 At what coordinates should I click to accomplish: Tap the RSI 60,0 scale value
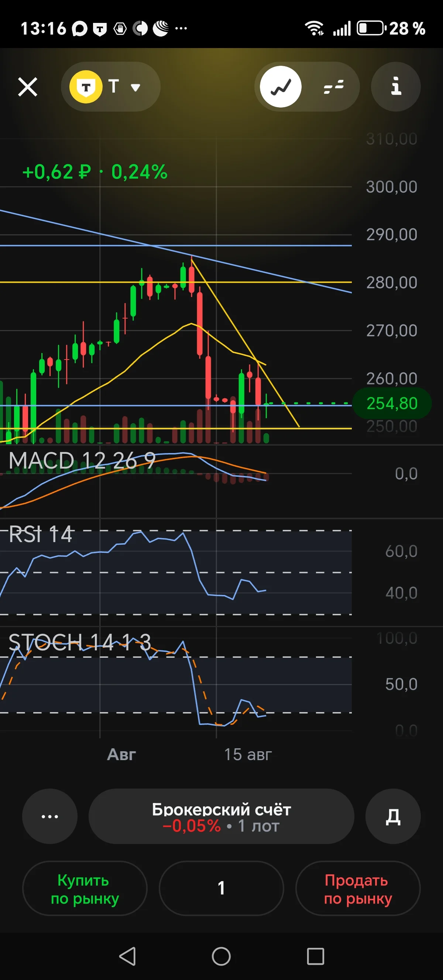coord(401,551)
